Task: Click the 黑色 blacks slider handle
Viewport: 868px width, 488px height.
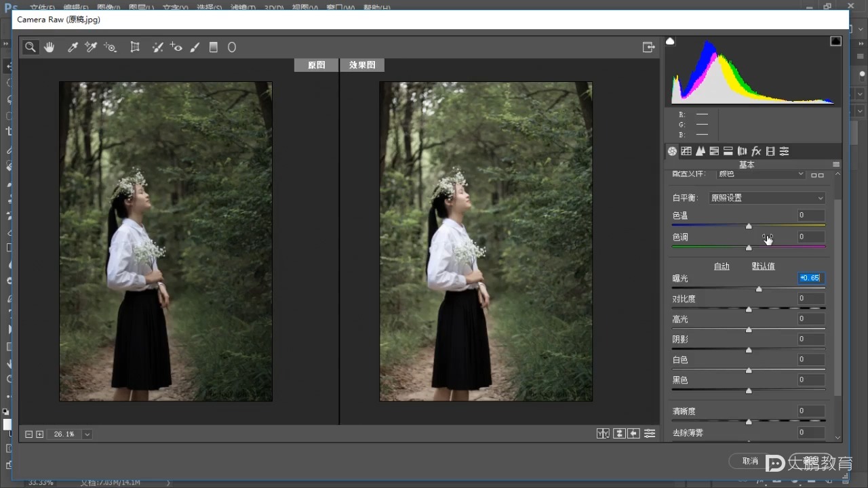Action: 749,391
